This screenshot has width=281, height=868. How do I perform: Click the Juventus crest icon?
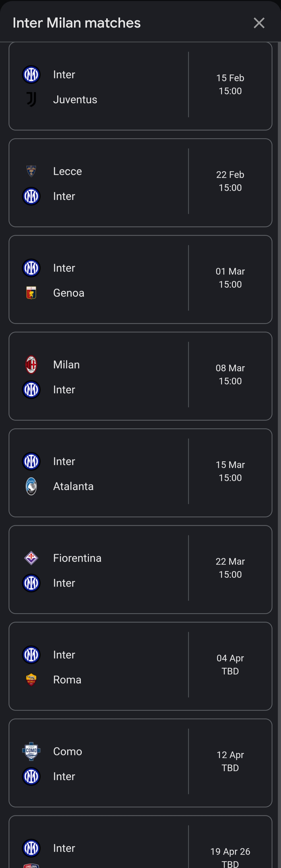tap(31, 99)
